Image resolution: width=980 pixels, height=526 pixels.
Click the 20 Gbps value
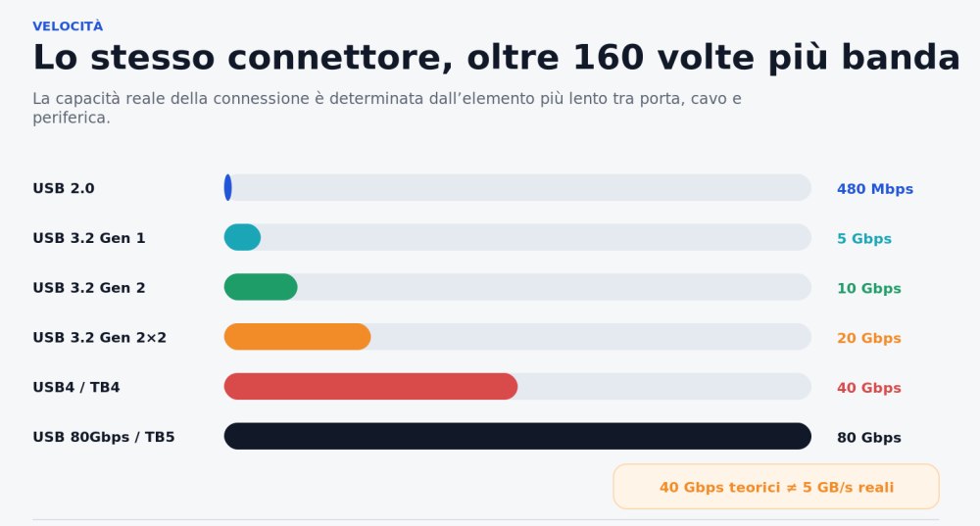point(868,338)
